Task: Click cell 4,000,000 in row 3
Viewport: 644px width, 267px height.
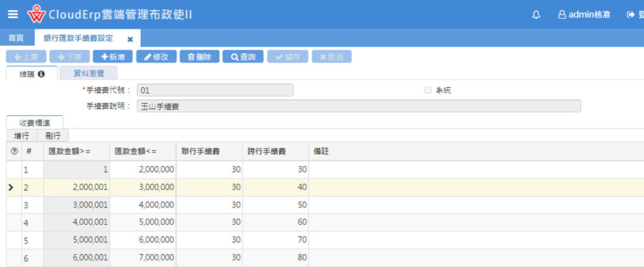Action: point(143,205)
